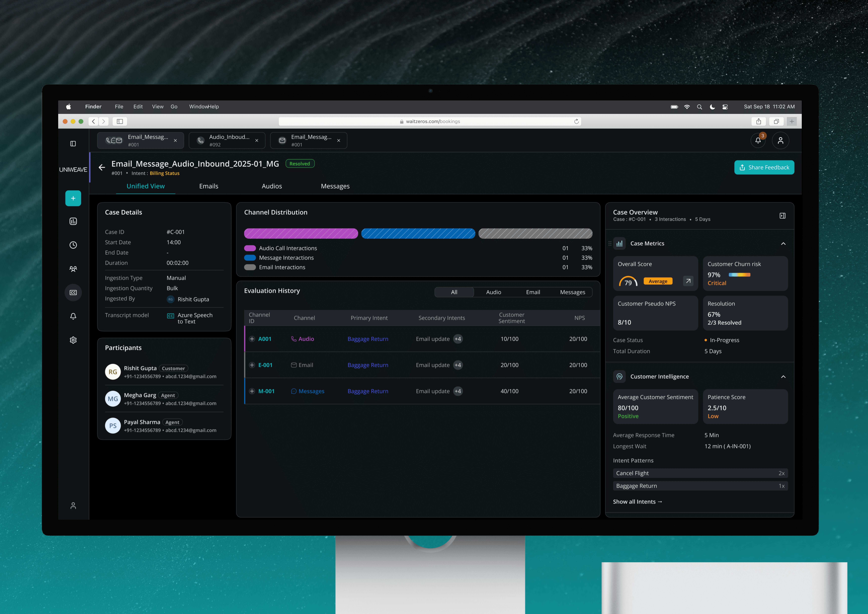Viewport: 868px width, 614px height.
Task: Open Overall Score detail arrow icon
Action: [x=688, y=281]
